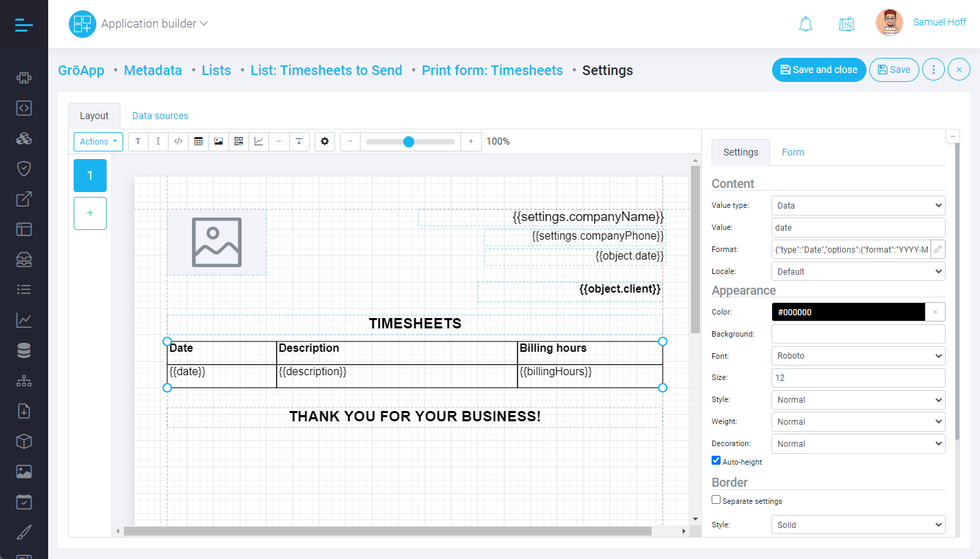Open the Value type dropdown

857,205
